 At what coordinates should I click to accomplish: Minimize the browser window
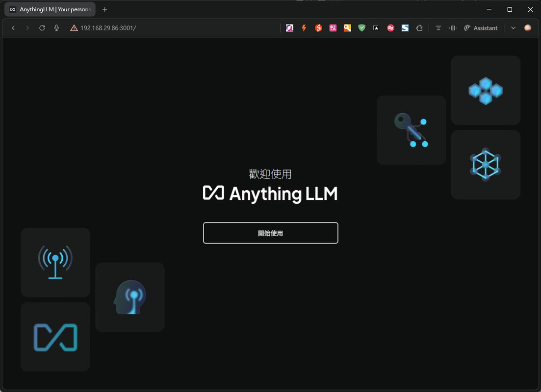point(489,9)
